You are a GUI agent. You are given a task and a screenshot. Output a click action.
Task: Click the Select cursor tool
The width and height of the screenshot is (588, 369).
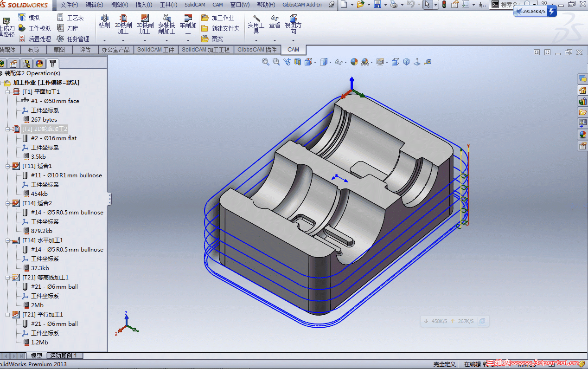click(427, 5)
